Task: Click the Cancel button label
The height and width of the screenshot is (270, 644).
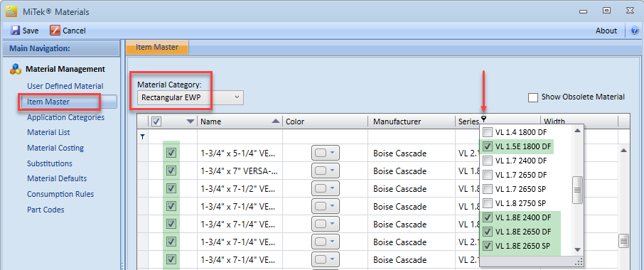Action: click(74, 31)
